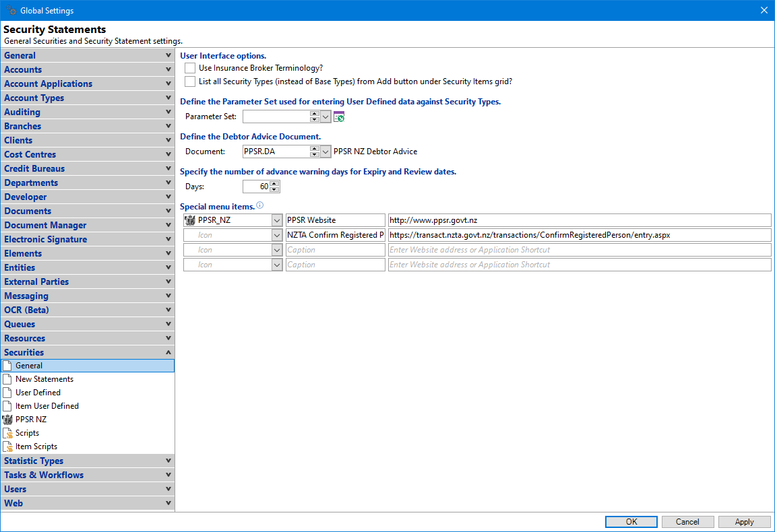Click the info icon beside Special menu items
This screenshot has height=532, width=775.
[260, 206]
